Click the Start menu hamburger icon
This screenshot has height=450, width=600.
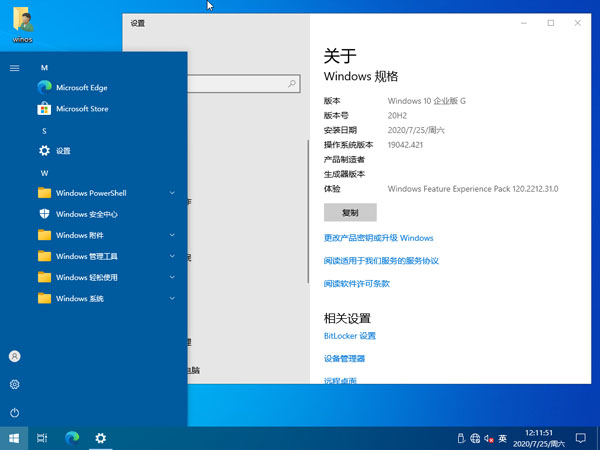(15, 68)
